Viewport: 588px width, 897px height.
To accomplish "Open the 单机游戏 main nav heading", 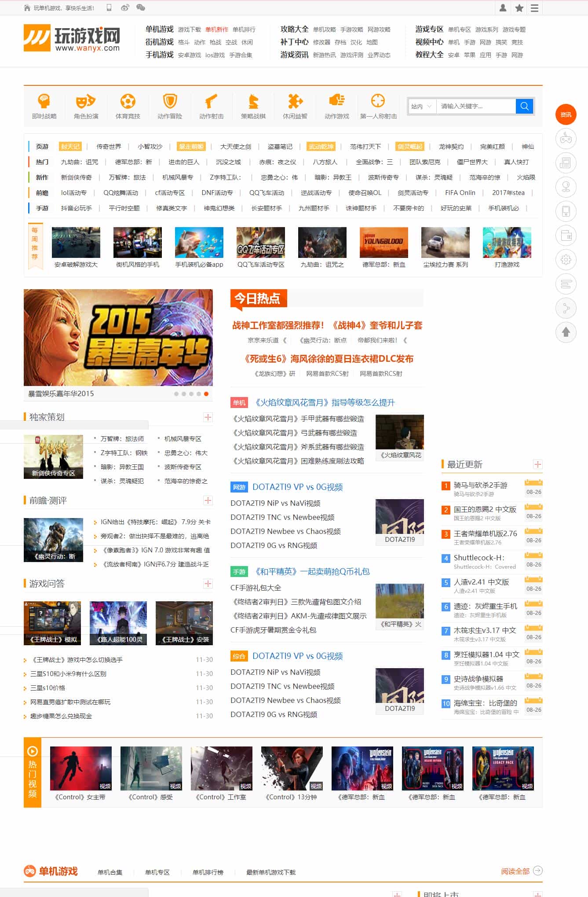I will pos(160,29).
